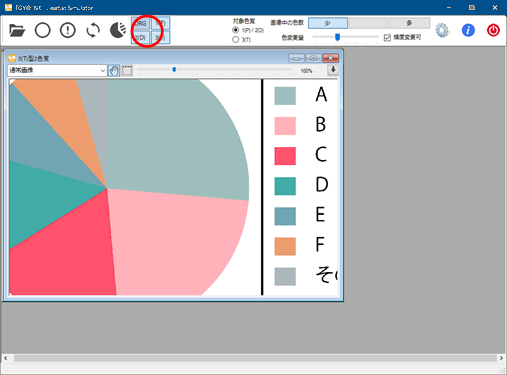507x375 pixels.
Task: Click the download arrow save icon
Action: pyautogui.click(x=333, y=70)
